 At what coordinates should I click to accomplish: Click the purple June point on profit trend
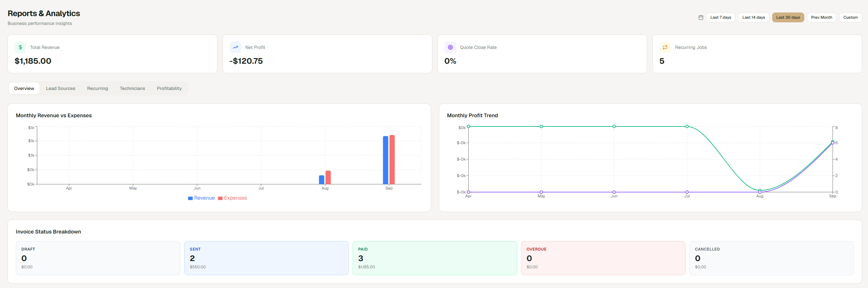[614, 192]
